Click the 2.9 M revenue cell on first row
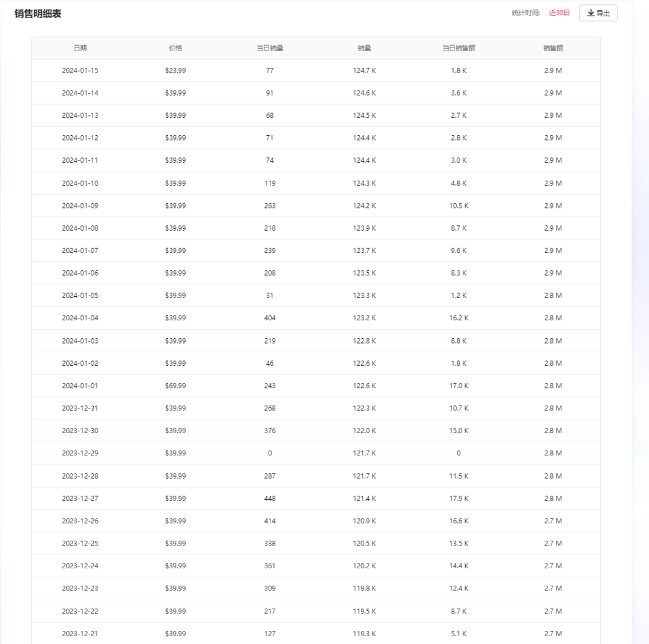 553,70
